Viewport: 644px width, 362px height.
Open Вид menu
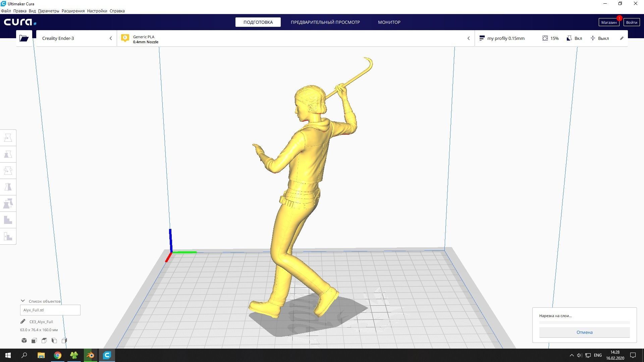pyautogui.click(x=32, y=11)
